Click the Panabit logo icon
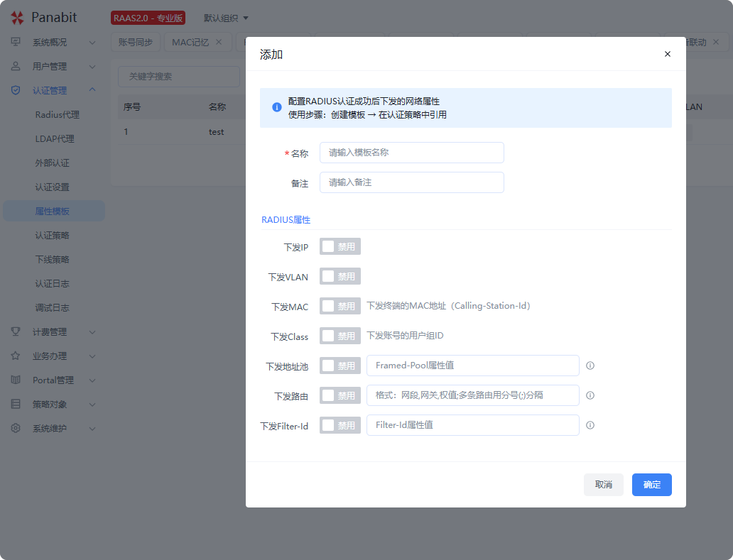 coord(17,18)
